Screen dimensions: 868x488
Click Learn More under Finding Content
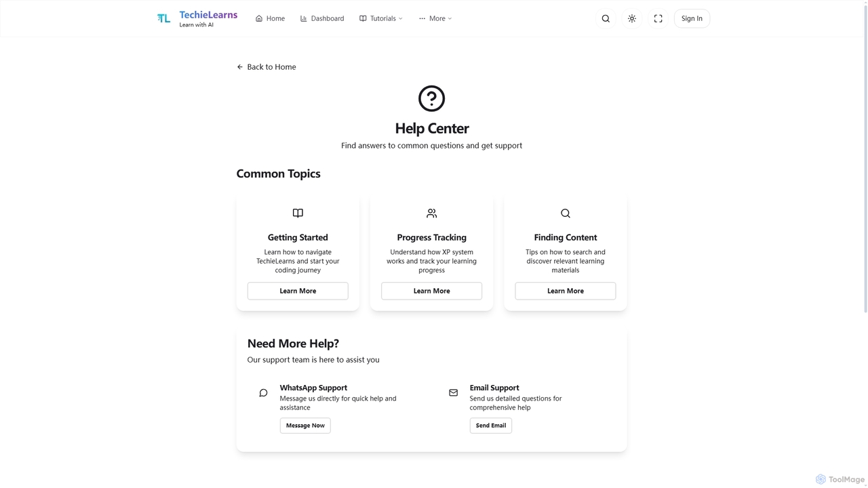(566, 291)
